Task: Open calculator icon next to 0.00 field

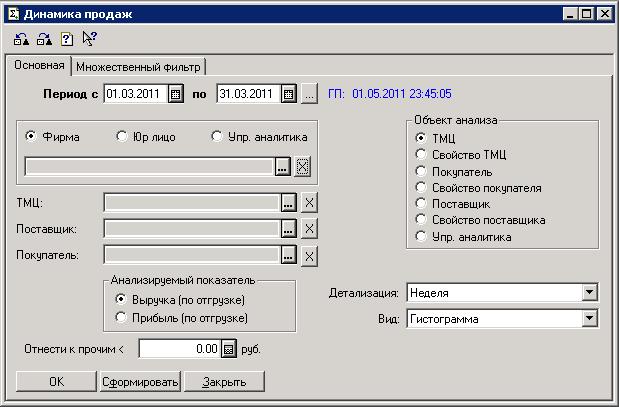Action: (x=228, y=349)
